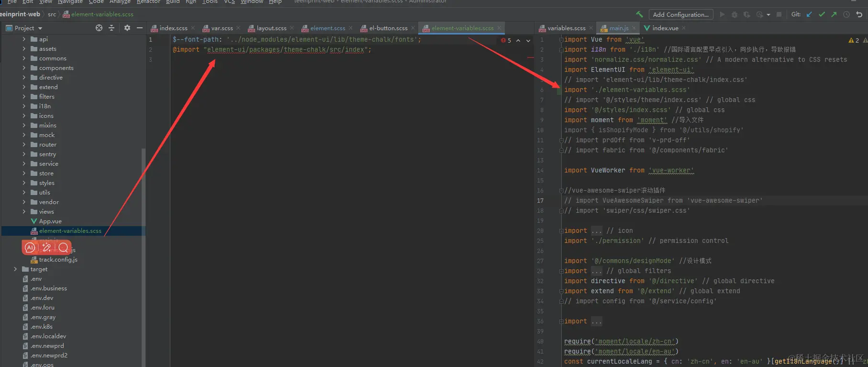Close the var.scss tab
Viewport: 868px width, 367px height.
coord(238,28)
